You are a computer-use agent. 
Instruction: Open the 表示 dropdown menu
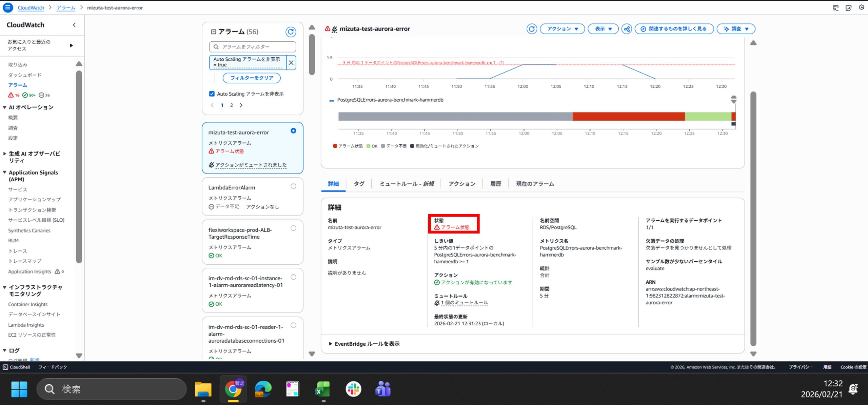(603, 29)
